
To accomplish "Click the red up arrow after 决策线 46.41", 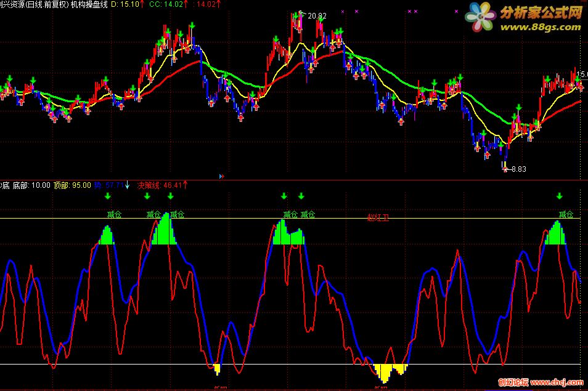I will (186, 185).
